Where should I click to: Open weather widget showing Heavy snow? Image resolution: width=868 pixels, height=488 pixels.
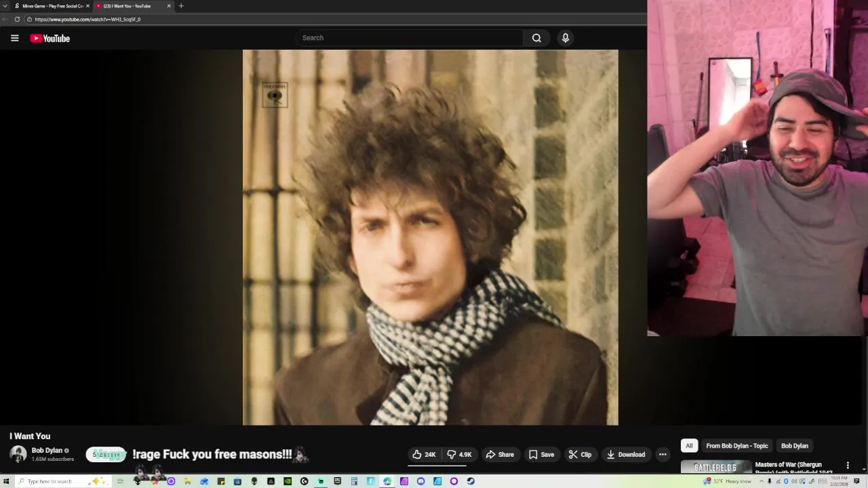point(728,481)
